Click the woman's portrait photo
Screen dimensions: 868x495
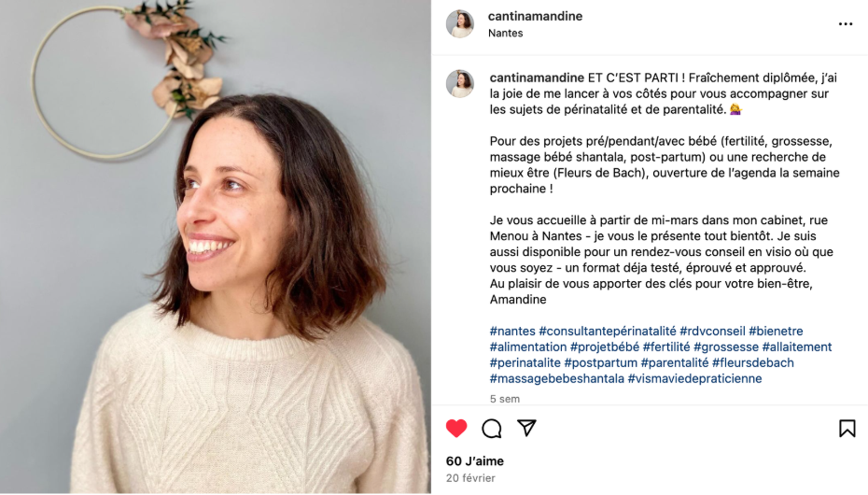point(216,247)
